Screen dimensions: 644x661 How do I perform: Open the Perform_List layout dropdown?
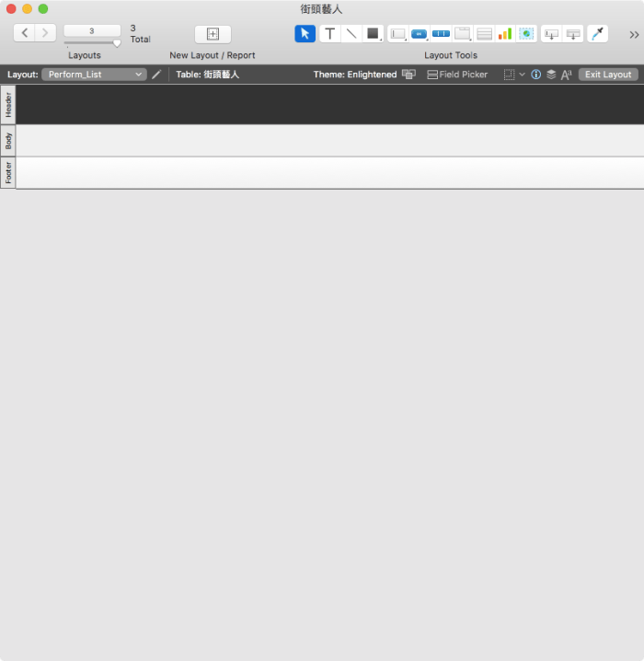coord(94,75)
